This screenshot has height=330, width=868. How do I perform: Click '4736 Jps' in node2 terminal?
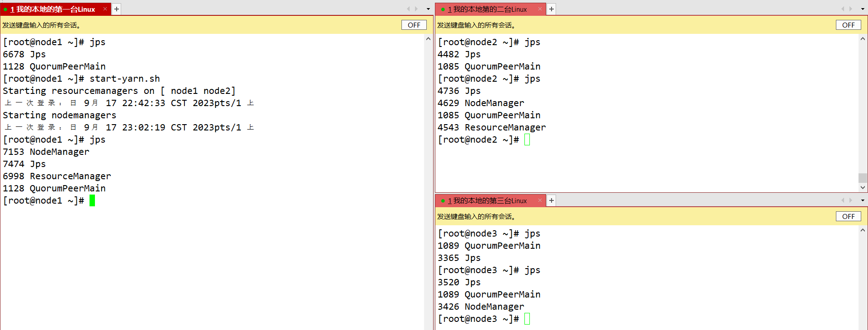[459, 91]
